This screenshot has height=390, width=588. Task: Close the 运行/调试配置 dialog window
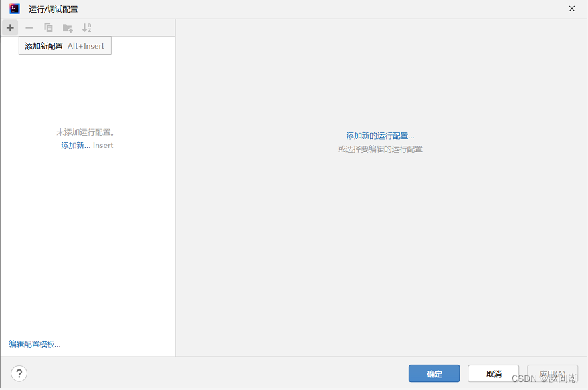point(571,9)
